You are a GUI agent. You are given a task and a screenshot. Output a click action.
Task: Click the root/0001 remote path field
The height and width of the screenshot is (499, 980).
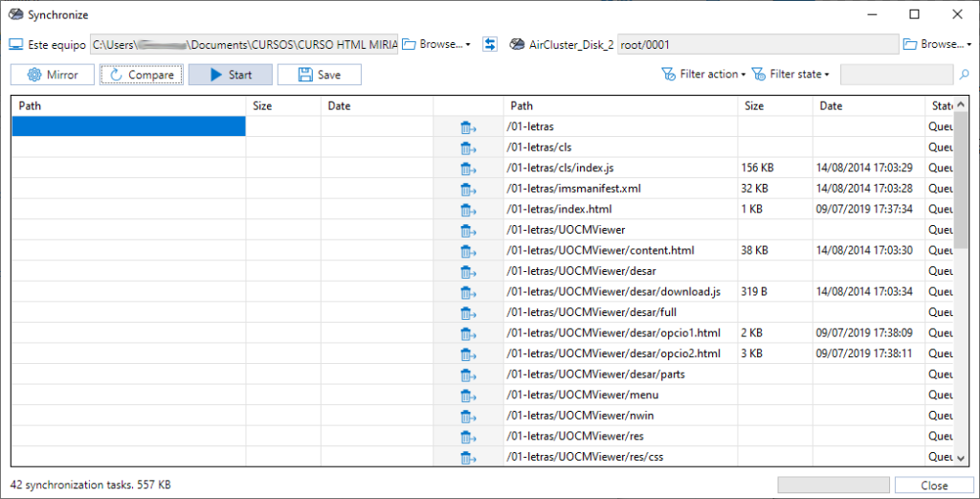pyautogui.click(x=758, y=44)
